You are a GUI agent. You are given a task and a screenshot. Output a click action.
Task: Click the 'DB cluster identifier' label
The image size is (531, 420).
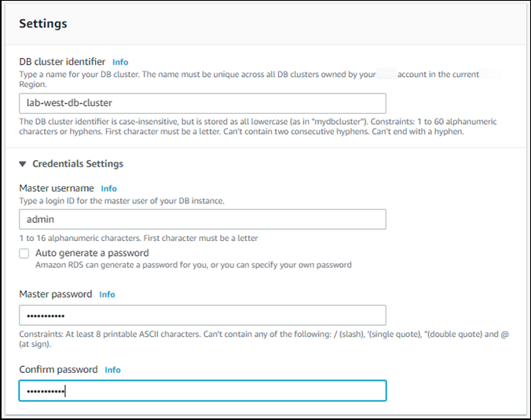[62, 61]
